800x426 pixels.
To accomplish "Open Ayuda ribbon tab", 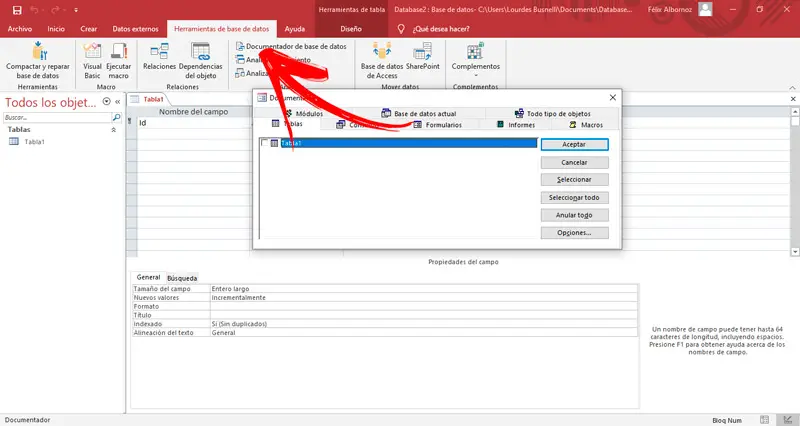I will [295, 29].
